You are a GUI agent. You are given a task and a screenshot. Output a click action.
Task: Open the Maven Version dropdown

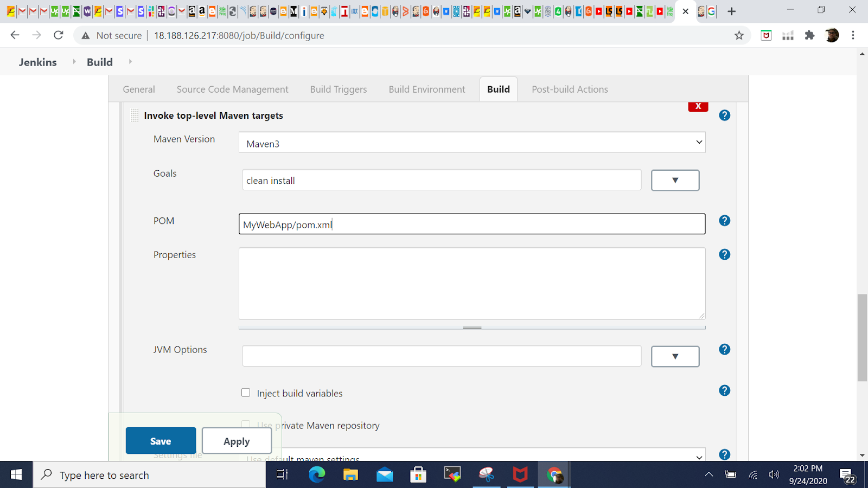(x=472, y=143)
